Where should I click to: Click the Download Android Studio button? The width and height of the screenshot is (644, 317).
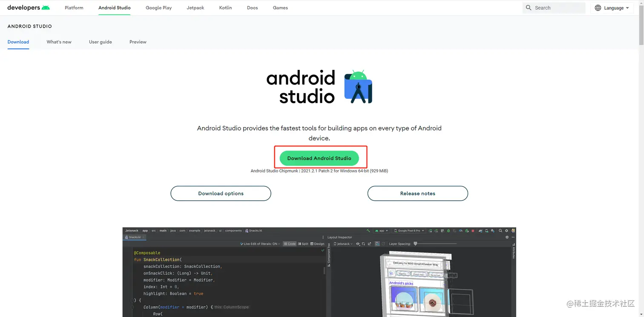click(x=319, y=158)
